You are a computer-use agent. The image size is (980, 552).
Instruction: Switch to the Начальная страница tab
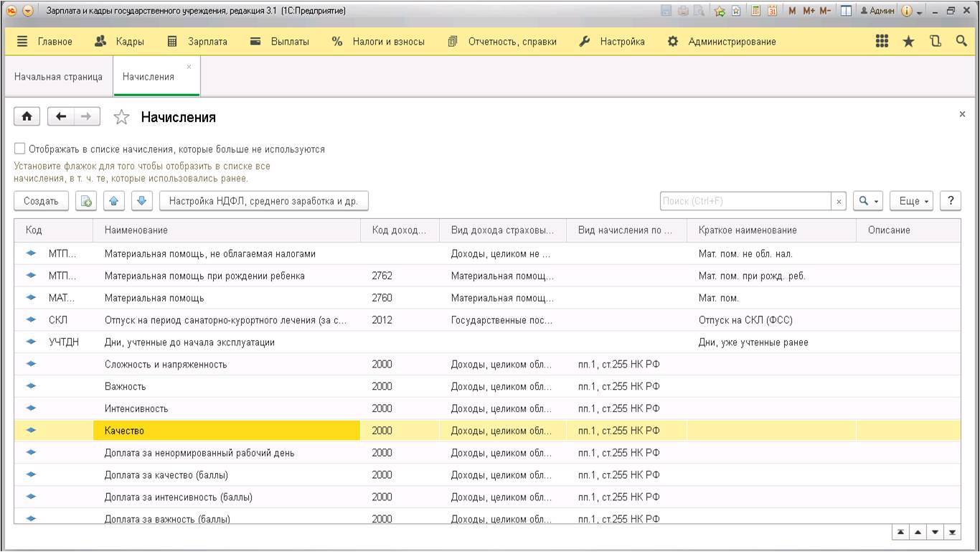[x=58, y=77]
